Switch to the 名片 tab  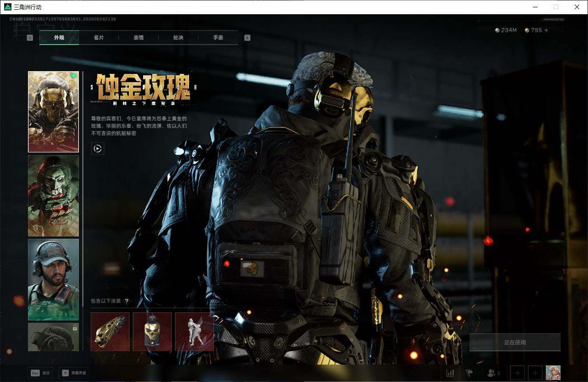coord(99,38)
